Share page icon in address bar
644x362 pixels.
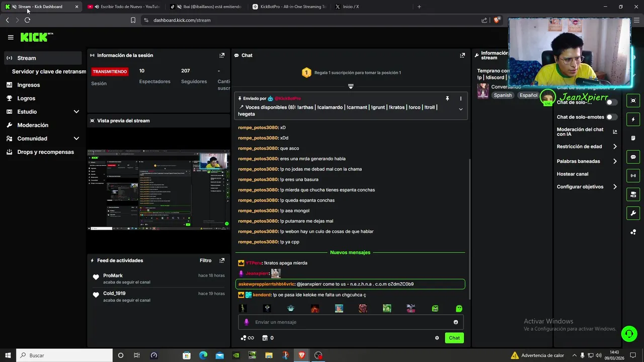pyautogui.click(x=484, y=20)
